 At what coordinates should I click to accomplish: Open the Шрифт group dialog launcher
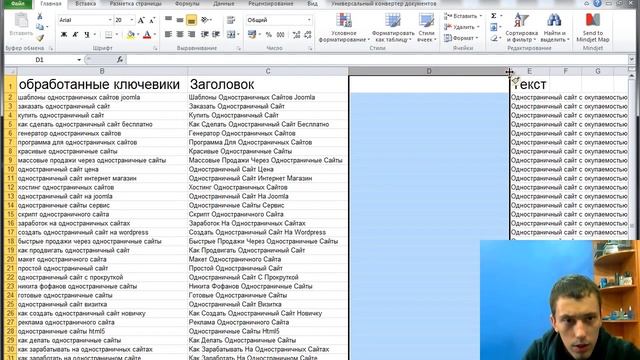pyautogui.click(x=155, y=48)
